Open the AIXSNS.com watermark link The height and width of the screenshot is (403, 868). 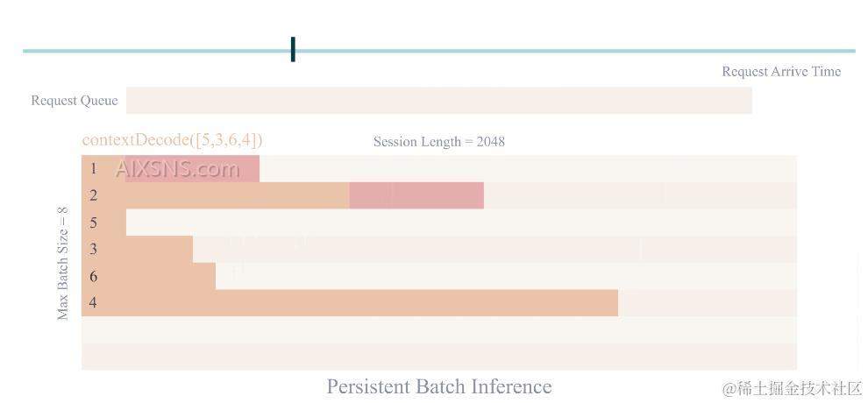tap(177, 169)
